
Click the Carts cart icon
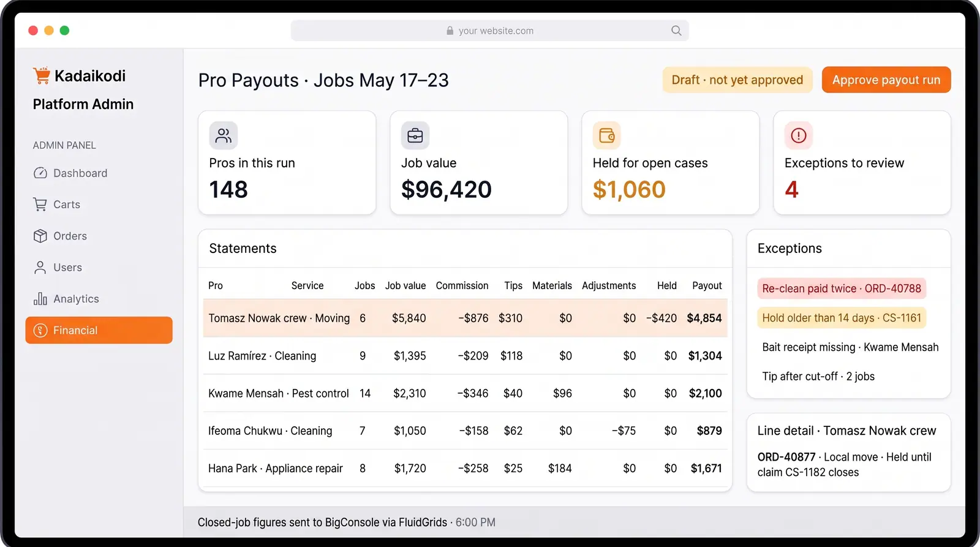click(40, 205)
